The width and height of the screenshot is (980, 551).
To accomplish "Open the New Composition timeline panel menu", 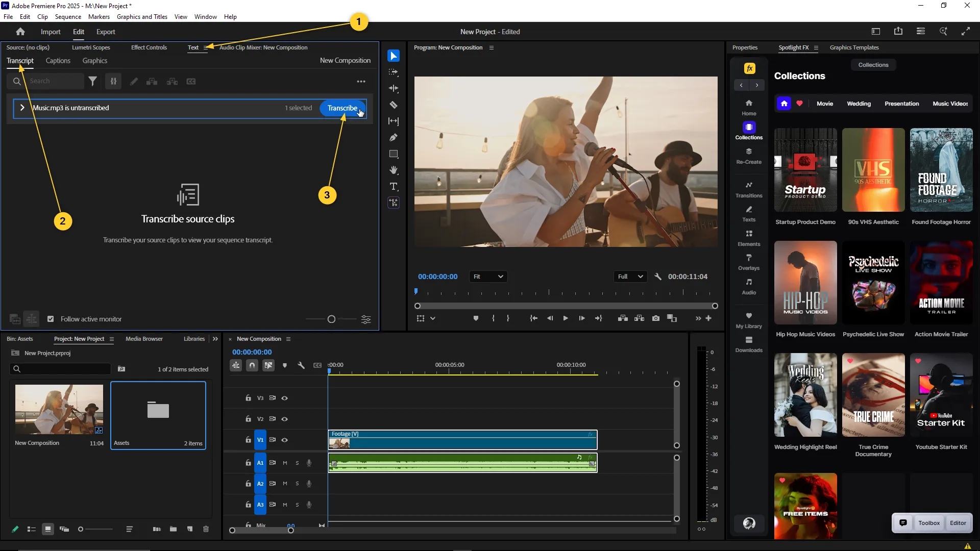I will pos(288,339).
